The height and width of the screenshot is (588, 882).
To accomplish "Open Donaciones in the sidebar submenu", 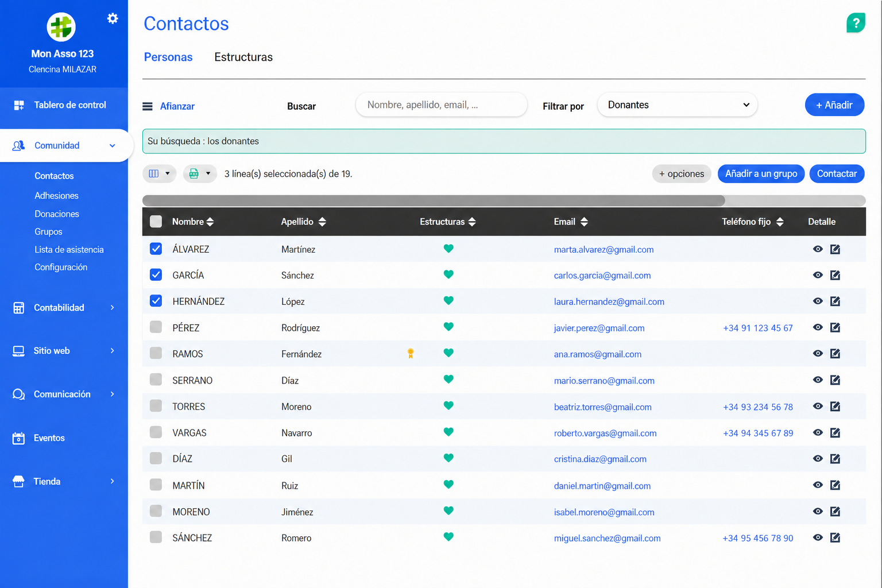I will 57,214.
